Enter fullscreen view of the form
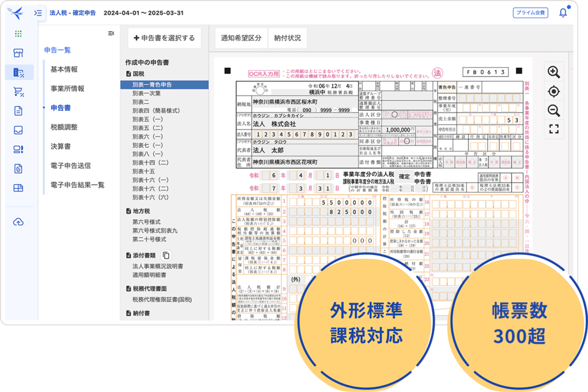 [554, 129]
